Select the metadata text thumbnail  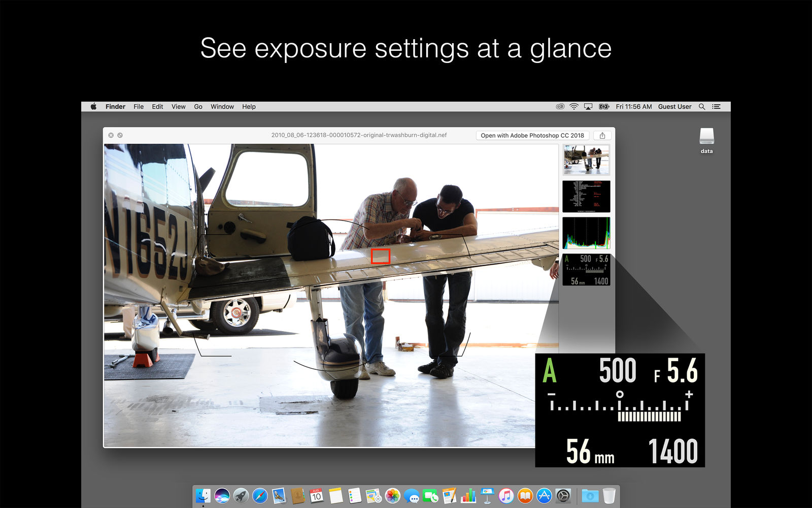coord(586,197)
